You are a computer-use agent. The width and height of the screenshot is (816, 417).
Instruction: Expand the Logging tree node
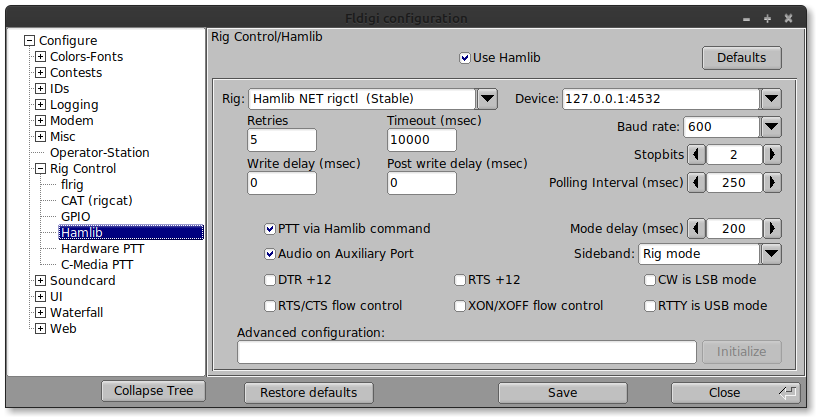(40, 105)
